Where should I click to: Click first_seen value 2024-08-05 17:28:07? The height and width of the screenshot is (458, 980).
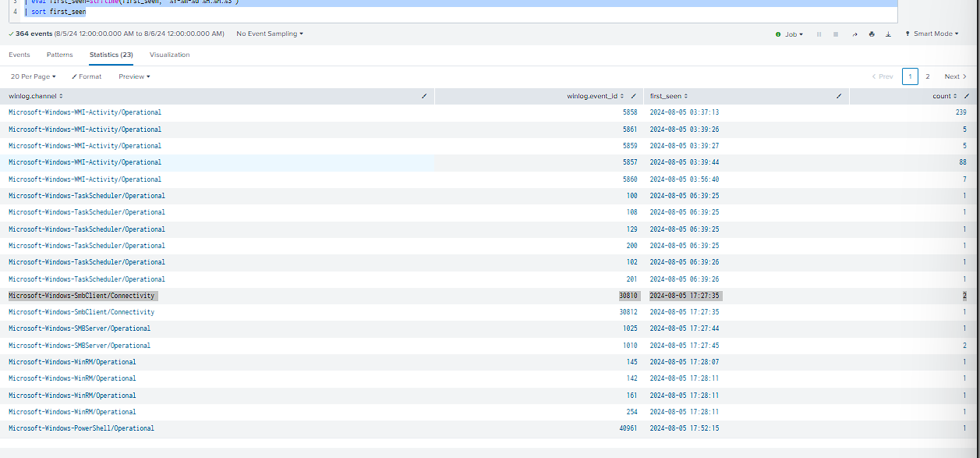point(685,362)
